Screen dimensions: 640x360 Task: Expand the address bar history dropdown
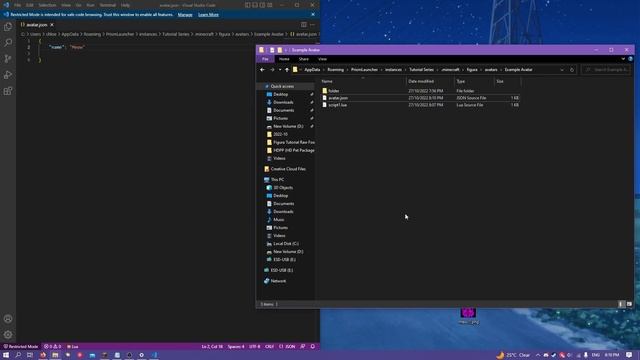coord(562,70)
